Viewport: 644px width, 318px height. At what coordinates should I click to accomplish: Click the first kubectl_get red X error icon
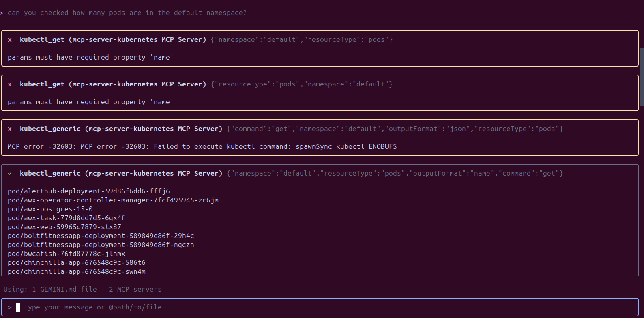pos(10,40)
